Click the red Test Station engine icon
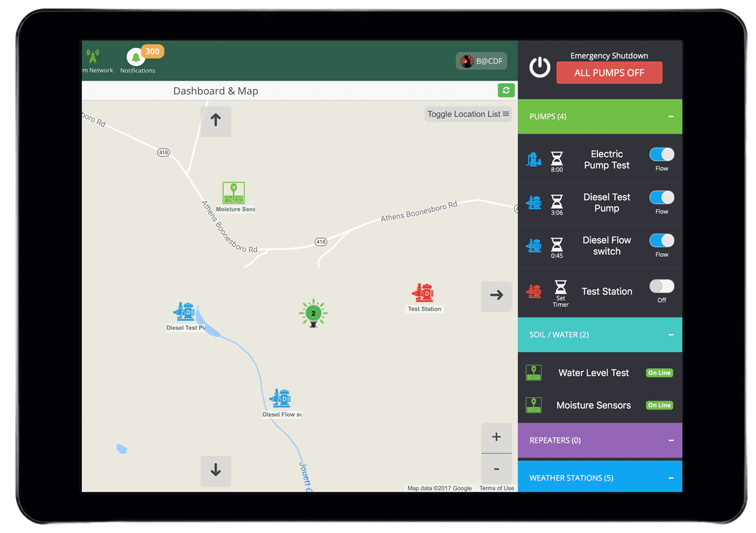Image resolution: width=756 pixels, height=533 pixels. (534, 291)
